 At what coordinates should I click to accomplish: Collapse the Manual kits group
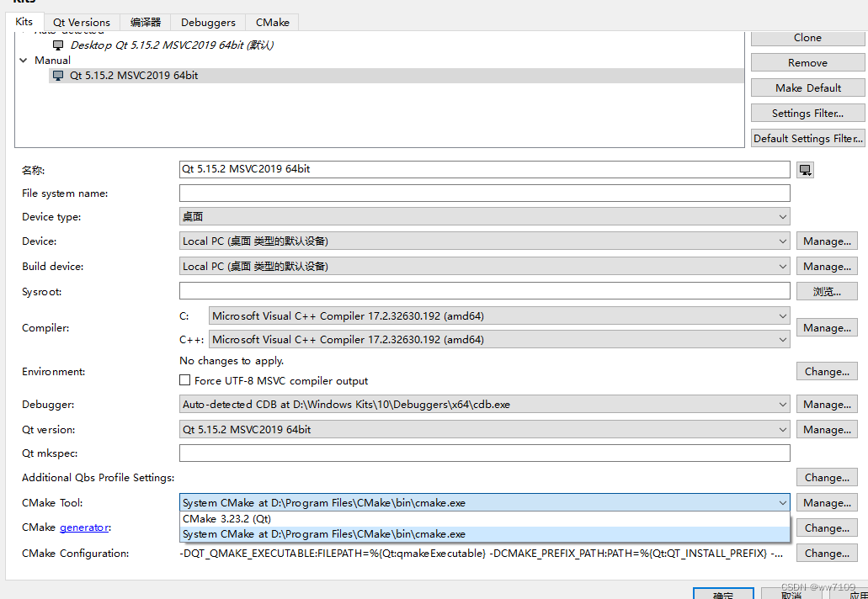23,60
